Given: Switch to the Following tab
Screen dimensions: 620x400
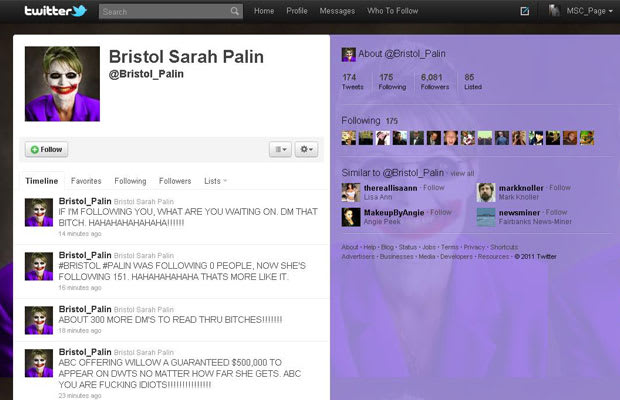Looking at the screenshot, I should (130, 181).
